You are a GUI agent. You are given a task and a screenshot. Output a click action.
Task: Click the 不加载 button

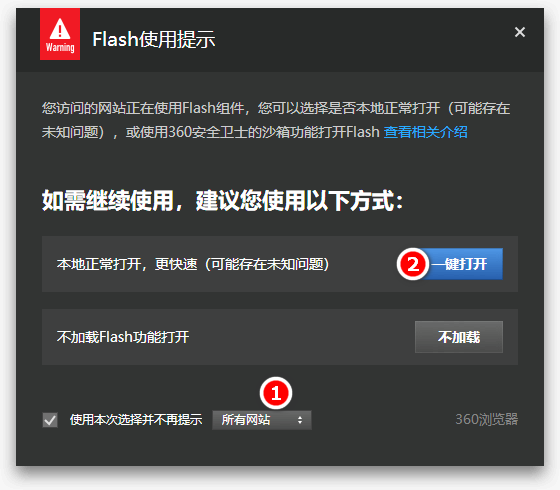(x=459, y=337)
